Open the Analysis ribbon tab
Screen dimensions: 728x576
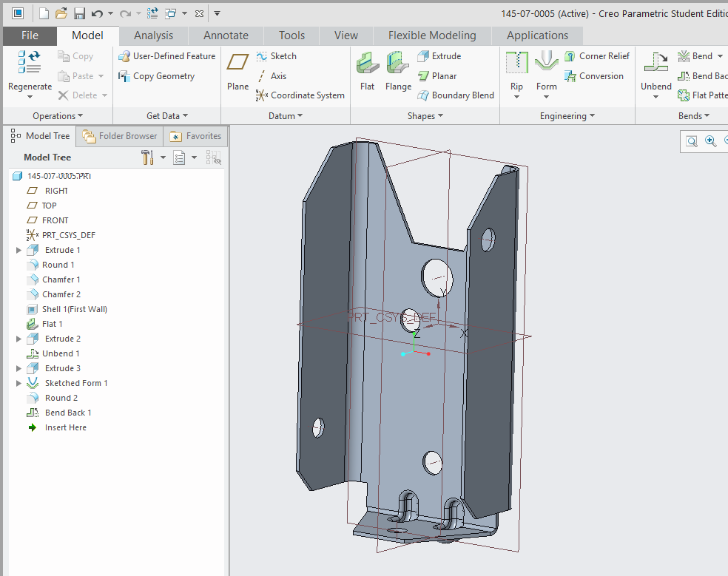click(153, 35)
